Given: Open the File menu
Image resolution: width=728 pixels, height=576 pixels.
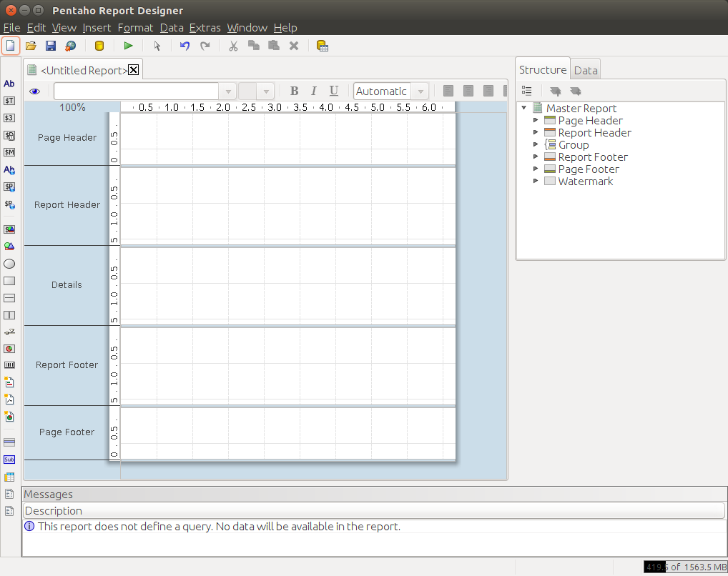Looking at the screenshot, I should pos(11,28).
